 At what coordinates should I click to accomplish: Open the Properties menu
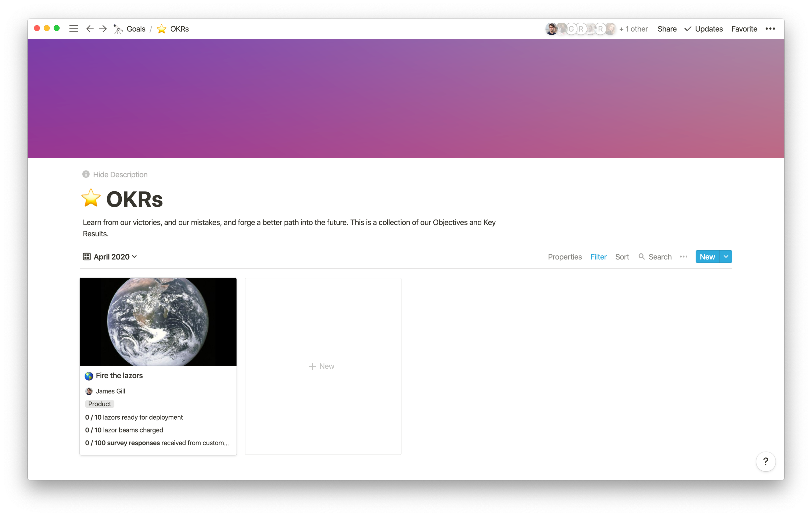pyautogui.click(x=565, y=257)
